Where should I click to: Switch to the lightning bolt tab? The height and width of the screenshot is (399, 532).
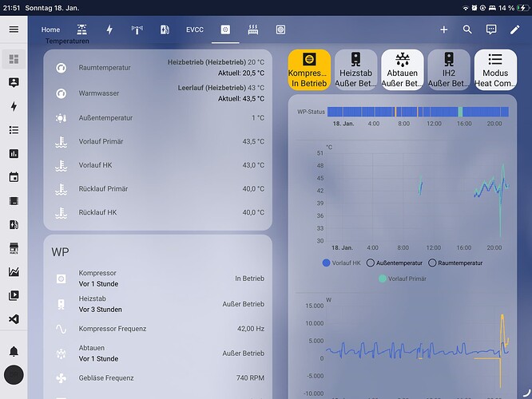pyautogui.click(x=109, y=30)
